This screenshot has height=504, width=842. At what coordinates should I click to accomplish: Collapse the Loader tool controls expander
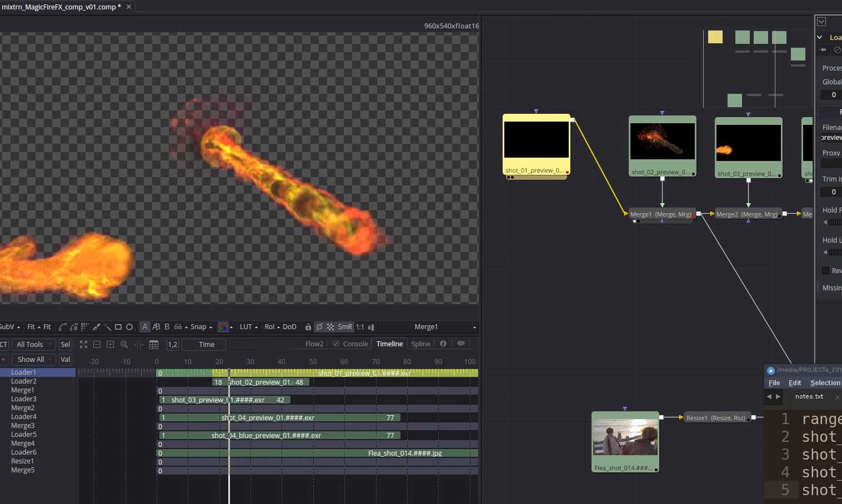[820, 37]
